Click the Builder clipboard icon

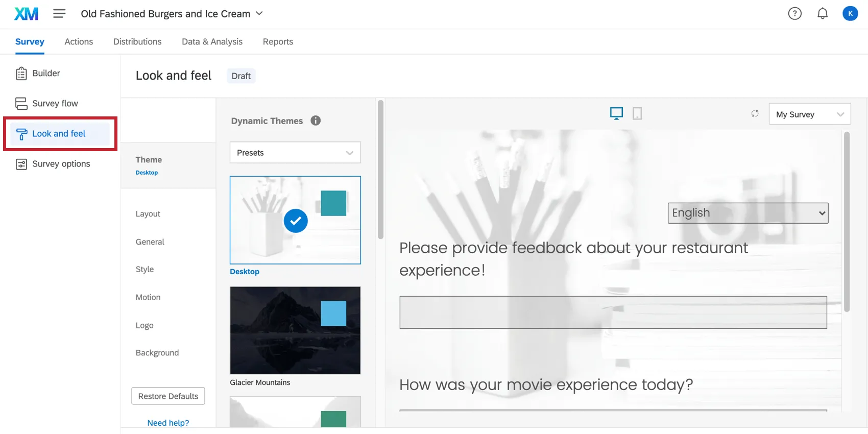[21, 74]
